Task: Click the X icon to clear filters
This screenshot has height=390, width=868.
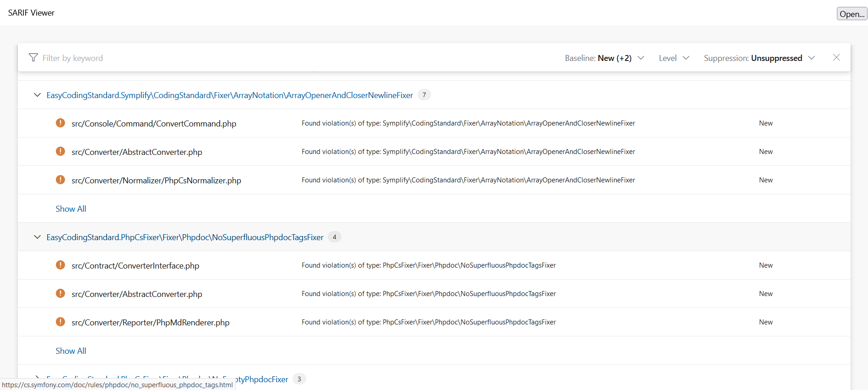Action: [x=836, y=58]
